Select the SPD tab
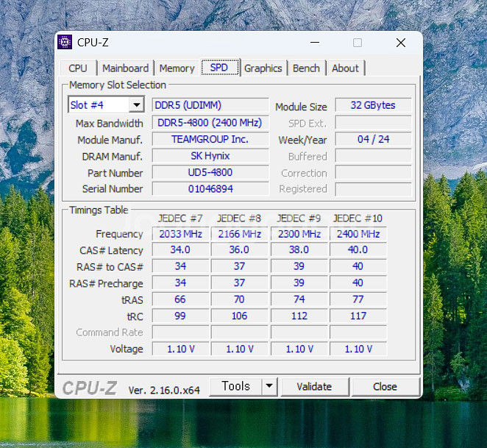The width and height of the screenshot is (487, 448). click(219, 68)
